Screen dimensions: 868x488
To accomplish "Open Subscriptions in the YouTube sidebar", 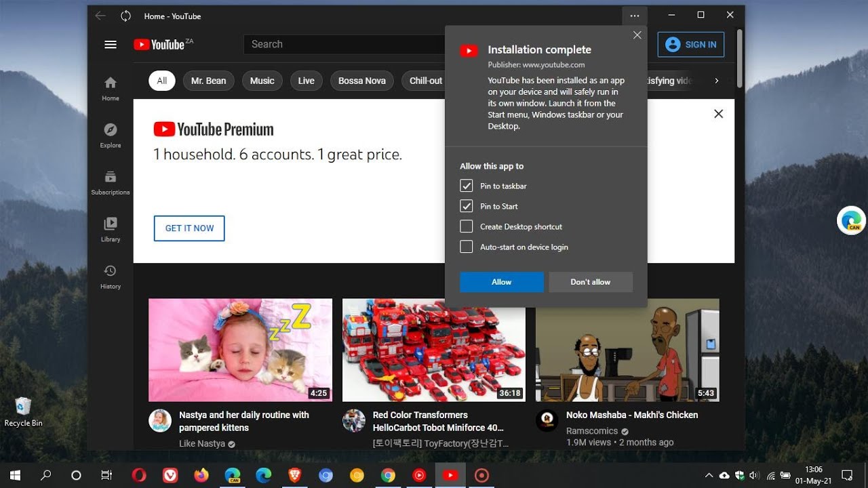I will click(x=111, y=182).
